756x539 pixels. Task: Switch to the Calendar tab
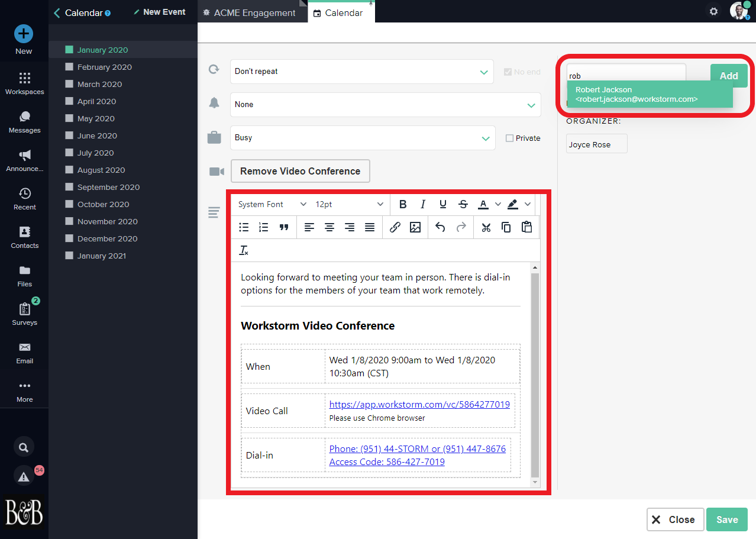[x=341, y=12]
